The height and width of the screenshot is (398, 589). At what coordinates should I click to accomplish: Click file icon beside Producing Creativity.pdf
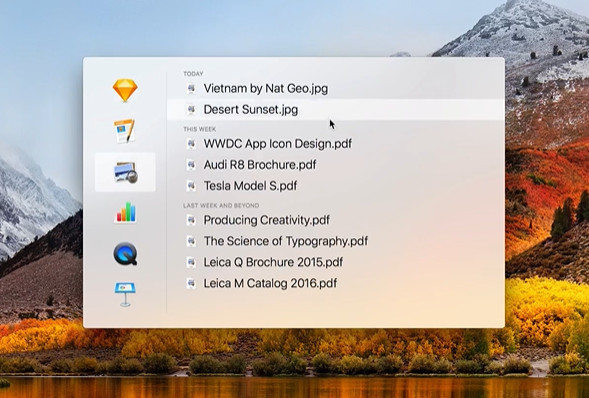[x=191, y=220]
